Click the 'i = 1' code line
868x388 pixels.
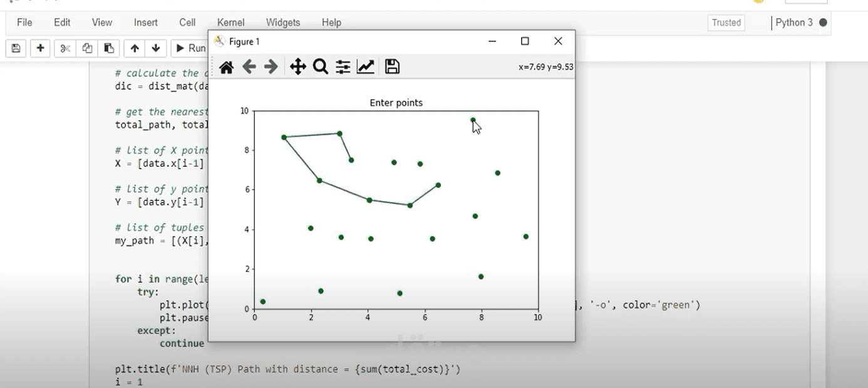(129, 382)
